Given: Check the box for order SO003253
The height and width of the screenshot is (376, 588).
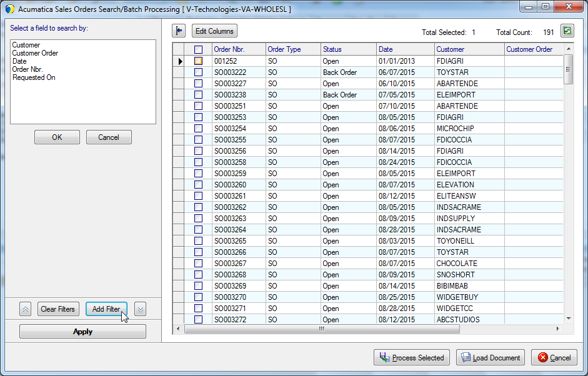Looking at the screenshot, I should click(x=198, y=117).
